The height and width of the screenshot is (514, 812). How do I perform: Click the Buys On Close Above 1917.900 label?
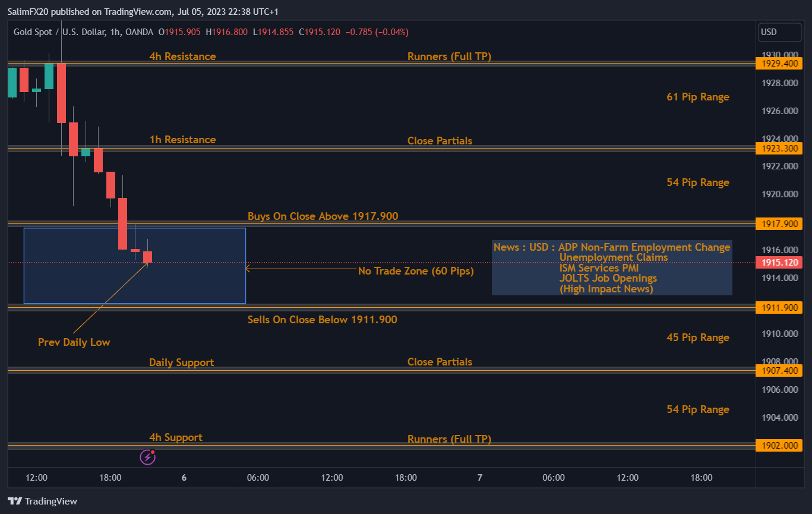click(323, 216)
